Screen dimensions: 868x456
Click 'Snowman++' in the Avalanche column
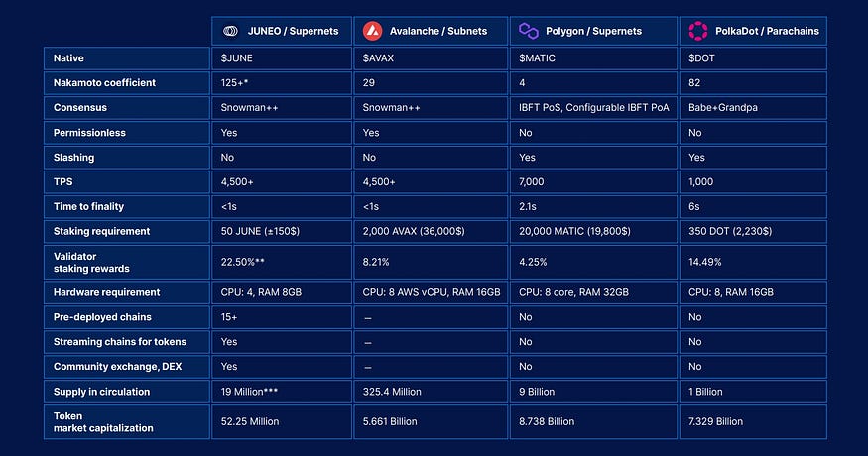tap(392, 108)
